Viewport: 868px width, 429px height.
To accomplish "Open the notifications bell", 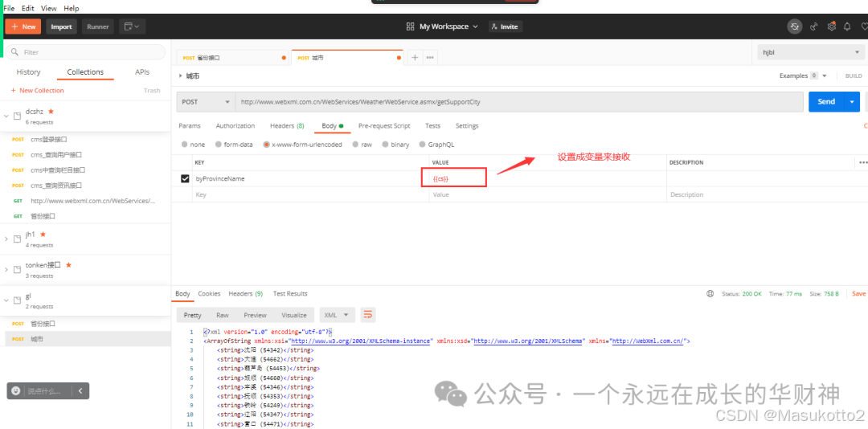I will click(x=847, y=27).
